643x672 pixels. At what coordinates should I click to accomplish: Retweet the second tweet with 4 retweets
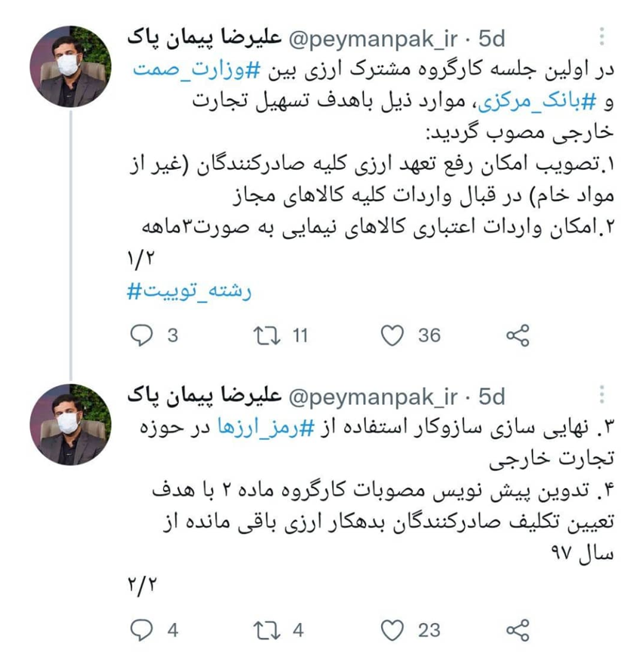tap(267, 630)
